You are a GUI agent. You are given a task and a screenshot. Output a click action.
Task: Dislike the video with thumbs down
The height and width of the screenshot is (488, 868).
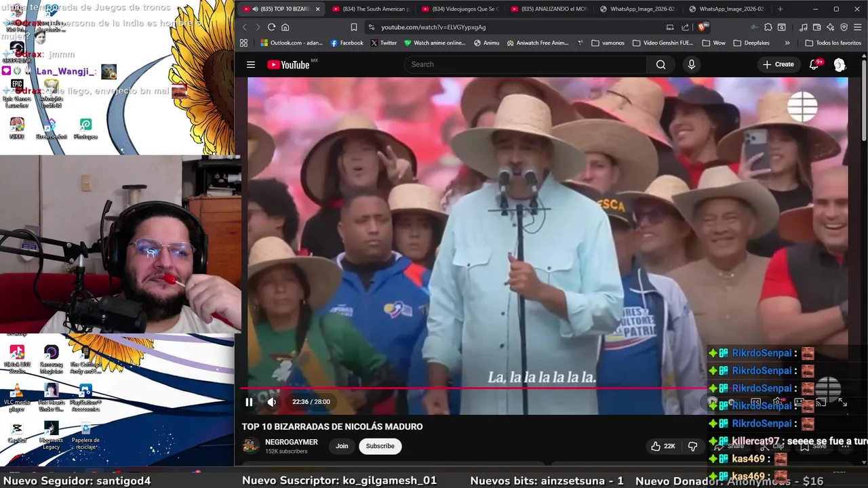(x=692, y=446)
